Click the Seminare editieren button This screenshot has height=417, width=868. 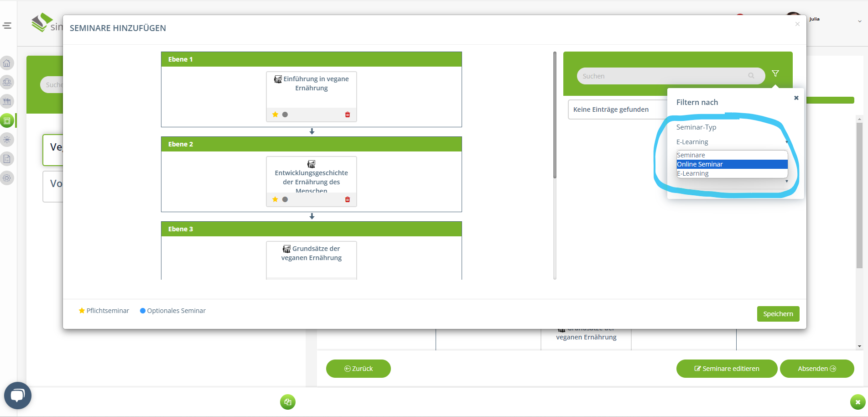tap(726, 369)
